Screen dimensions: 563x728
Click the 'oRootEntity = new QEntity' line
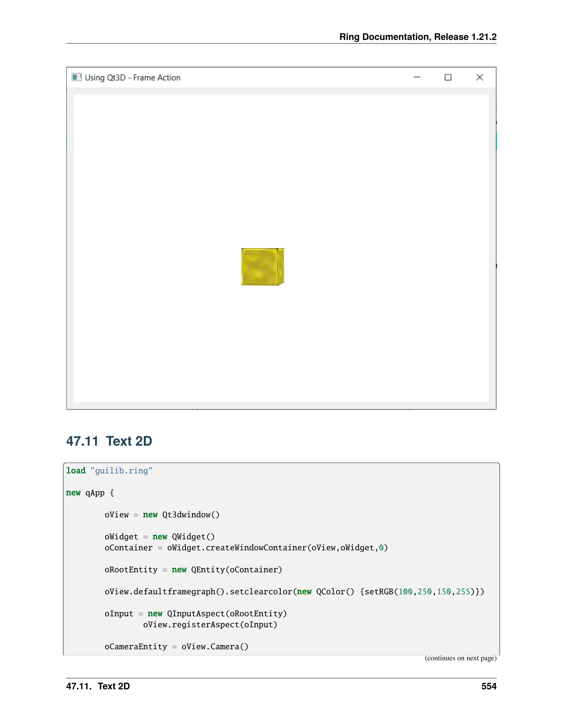pos(193,570)
